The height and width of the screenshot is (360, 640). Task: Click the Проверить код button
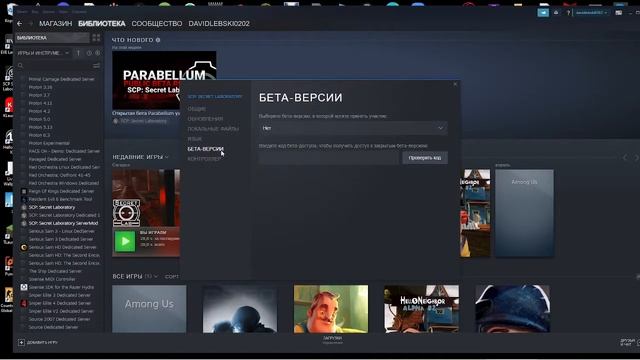point(425,158)
